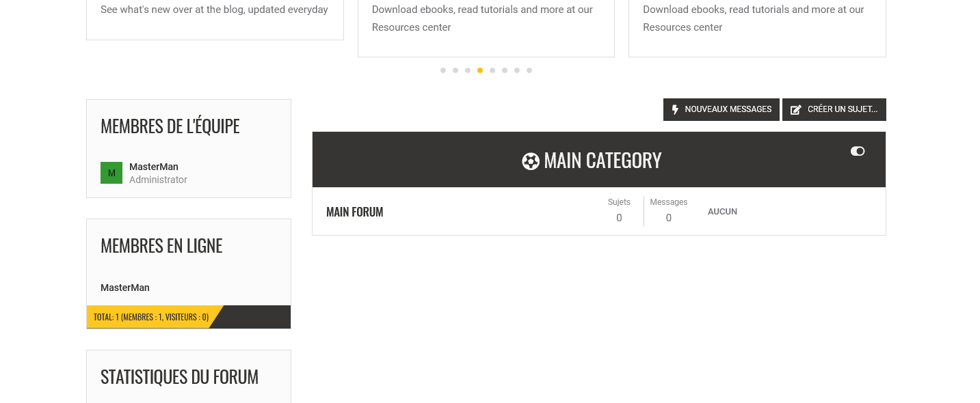Click the pencil icon in Créer un sujet
Screen dimensions: 980x403
coord(796,109)
